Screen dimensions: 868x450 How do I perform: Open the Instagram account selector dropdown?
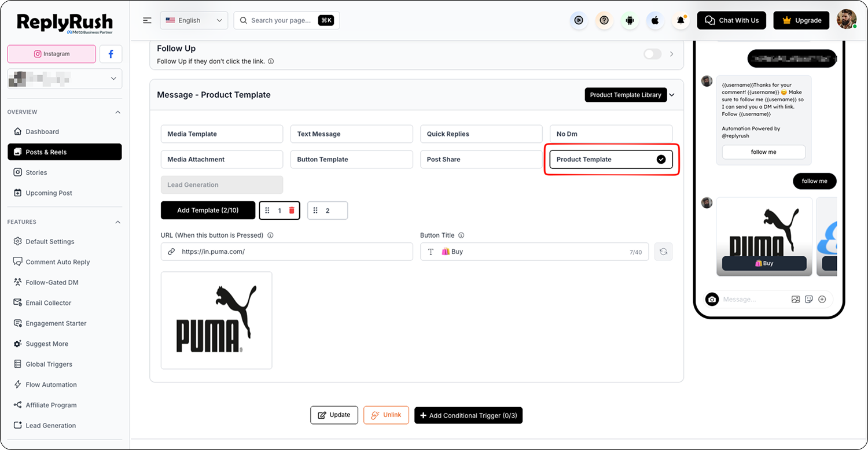coord(65,79)
